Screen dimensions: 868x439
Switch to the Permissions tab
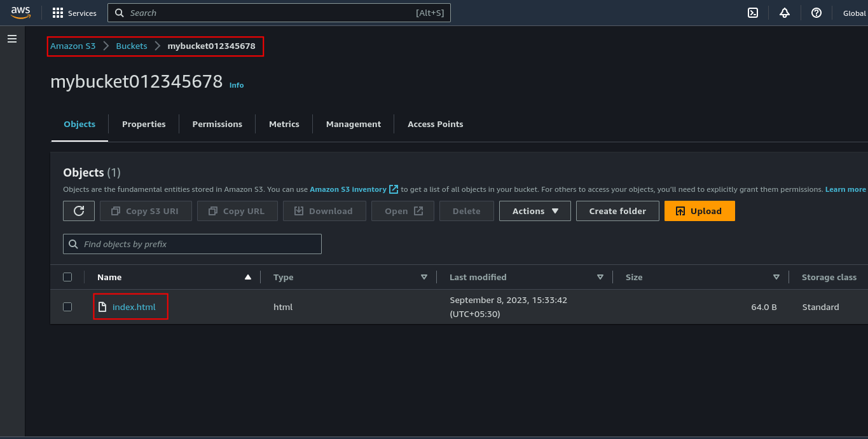pyautogui.click(x=217, y=124)
